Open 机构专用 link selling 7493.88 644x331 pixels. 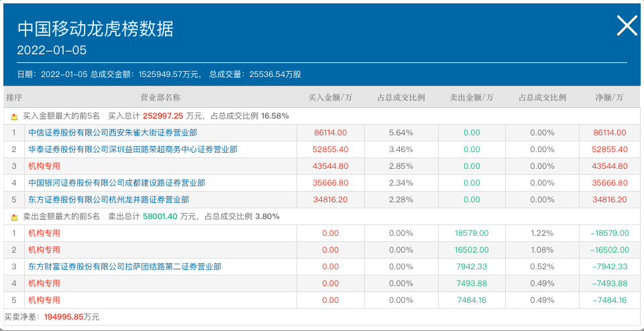[44, 283]
